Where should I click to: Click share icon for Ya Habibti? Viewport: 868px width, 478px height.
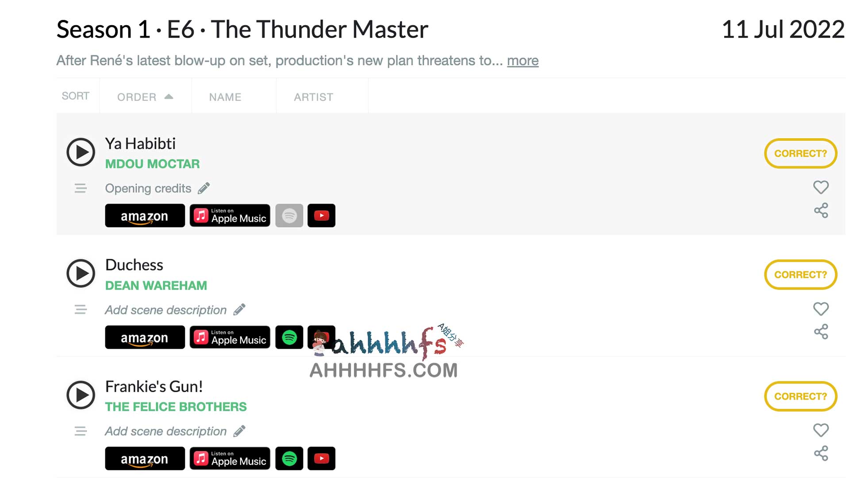click(x=821, y=210)
